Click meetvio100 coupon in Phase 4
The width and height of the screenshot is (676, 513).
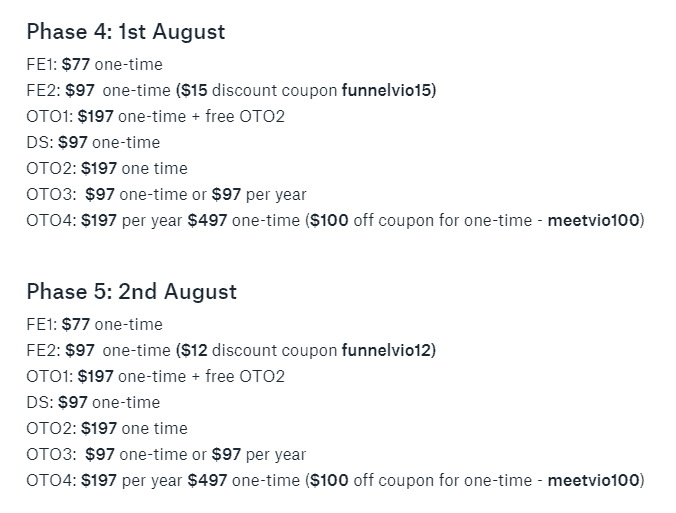click(x=594, y=221)
